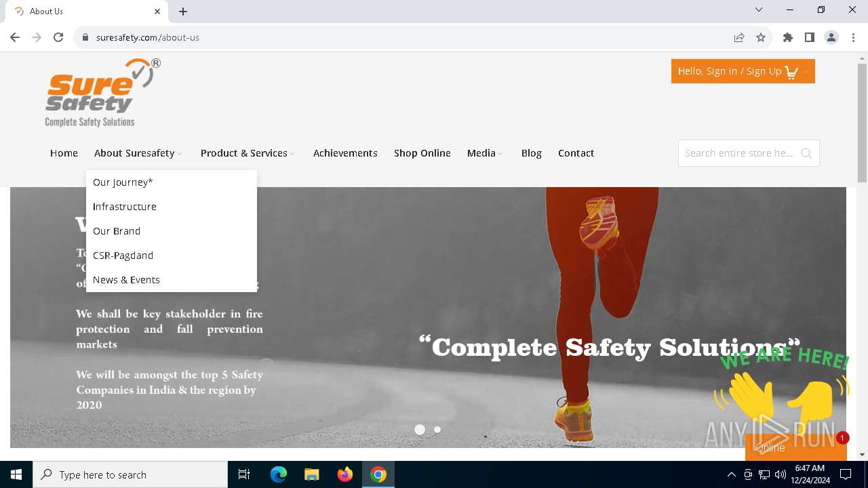The height and width of the screenshot is (488, 868).
Task: Click the shopping cart icon
Action: [x=791, y=72]
